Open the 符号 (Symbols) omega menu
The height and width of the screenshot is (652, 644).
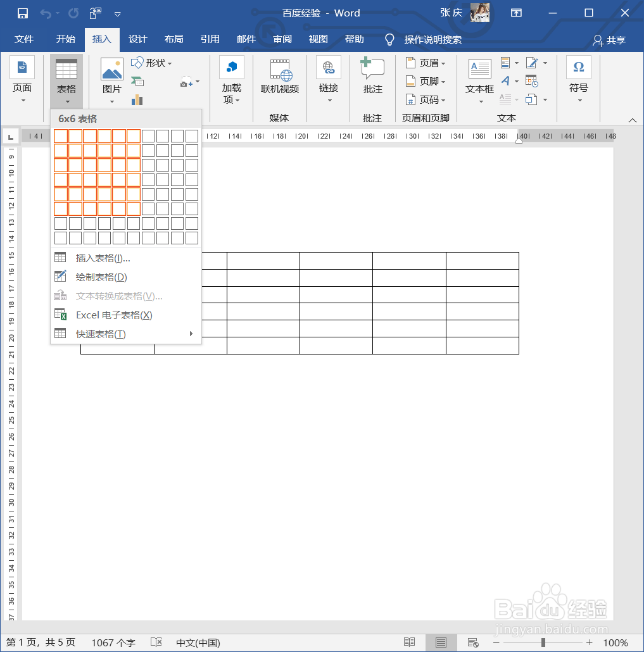click(x=579, y=81)
